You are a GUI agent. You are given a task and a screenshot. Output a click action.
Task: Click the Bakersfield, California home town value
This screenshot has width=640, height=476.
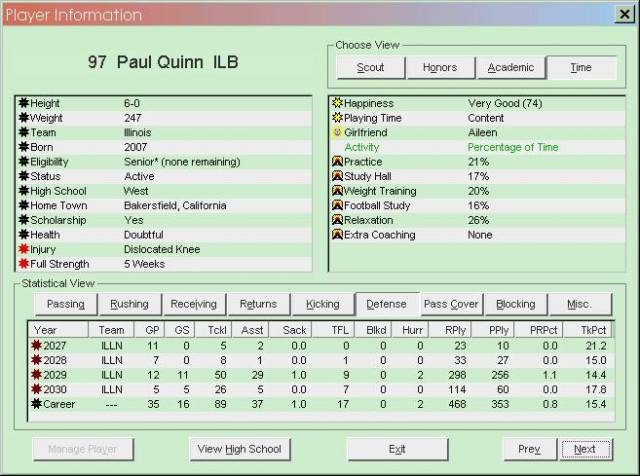175,205
